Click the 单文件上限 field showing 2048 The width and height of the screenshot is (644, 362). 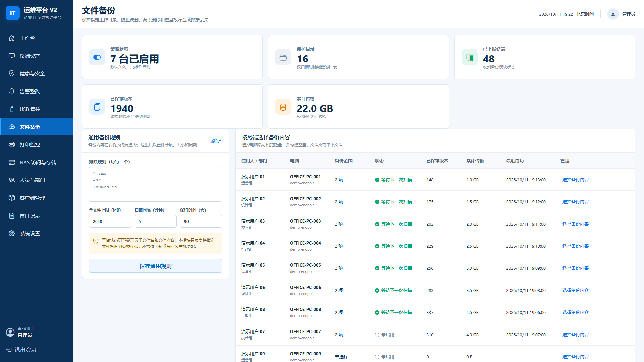[110, 221]
